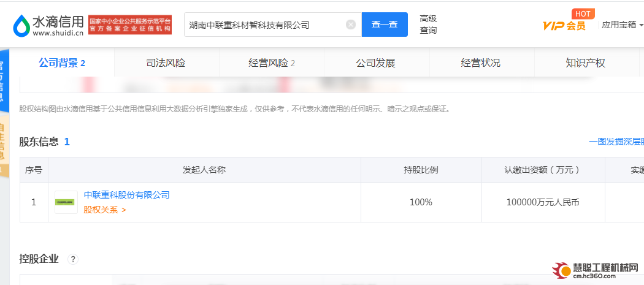Switch to the 经营风险 tab

click(272, 63)
